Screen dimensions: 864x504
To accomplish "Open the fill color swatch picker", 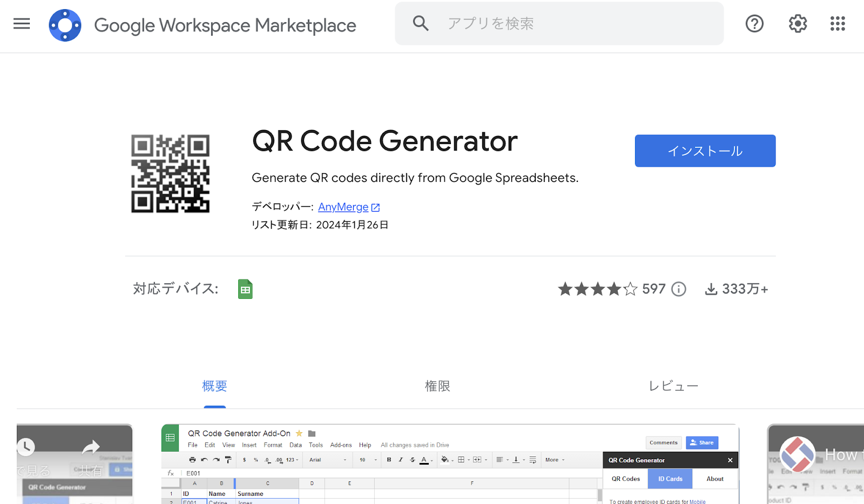I will pyautogui.click(x=444, y=460).
